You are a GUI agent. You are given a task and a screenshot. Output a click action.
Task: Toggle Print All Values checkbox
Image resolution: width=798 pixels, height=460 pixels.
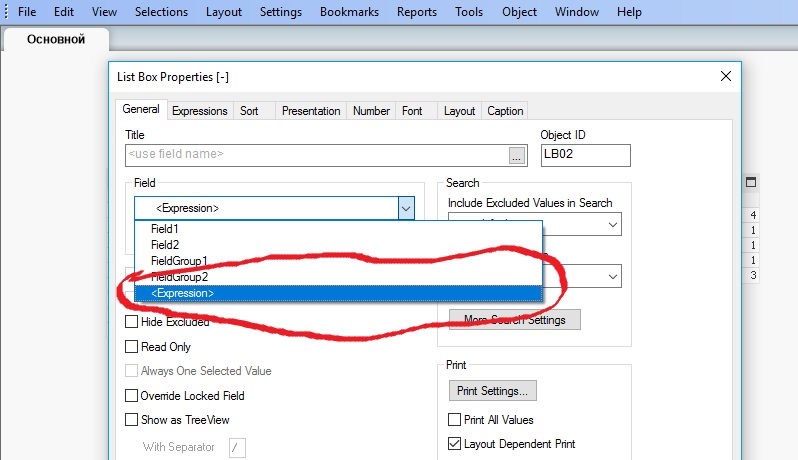pos(455,420)
